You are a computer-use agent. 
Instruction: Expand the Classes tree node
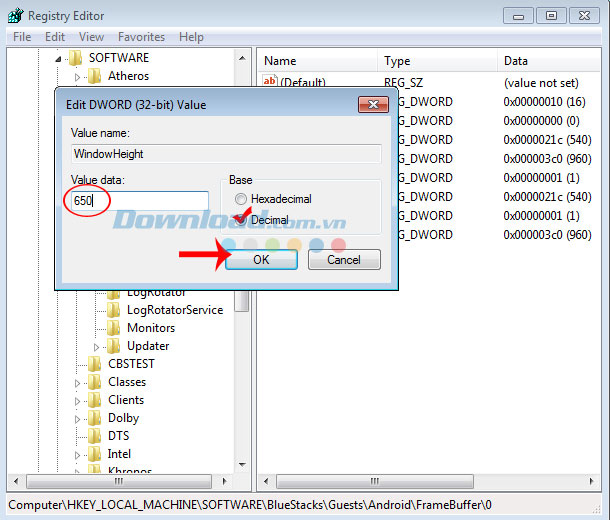tap(77, 383)
